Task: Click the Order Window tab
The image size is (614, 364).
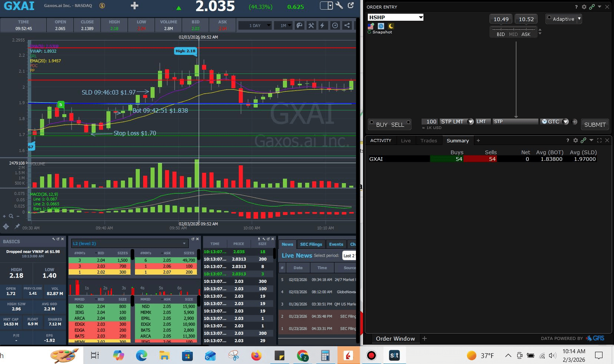Action: coord(395,338)
